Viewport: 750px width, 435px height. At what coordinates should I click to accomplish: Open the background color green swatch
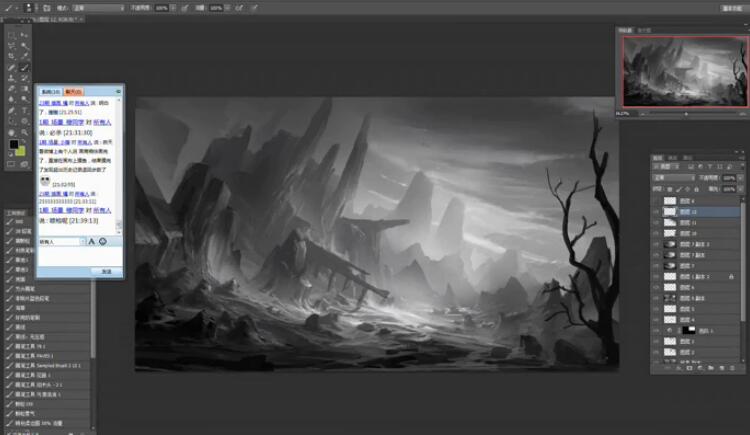(20, 151)
